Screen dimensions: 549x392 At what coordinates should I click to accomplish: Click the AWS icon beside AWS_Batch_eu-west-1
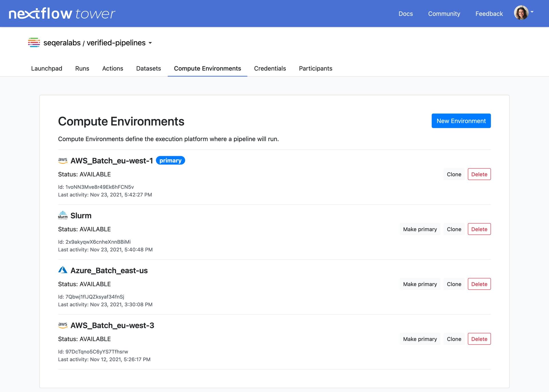(x=63, y=161)
